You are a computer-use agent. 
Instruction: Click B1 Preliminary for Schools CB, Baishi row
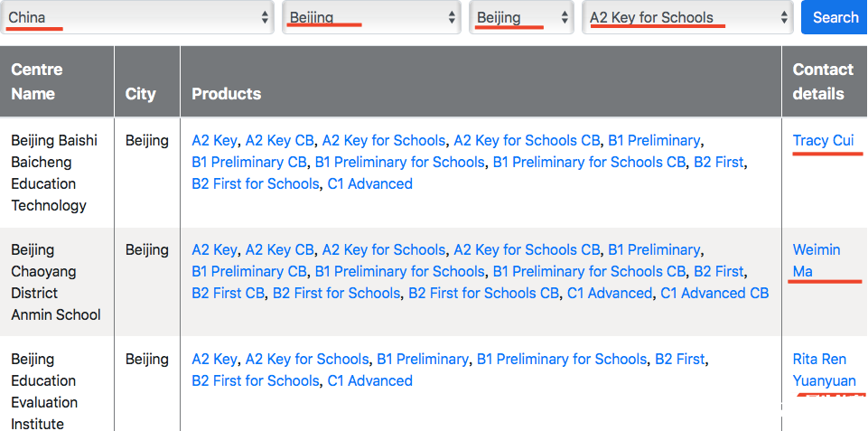point(589,163)
